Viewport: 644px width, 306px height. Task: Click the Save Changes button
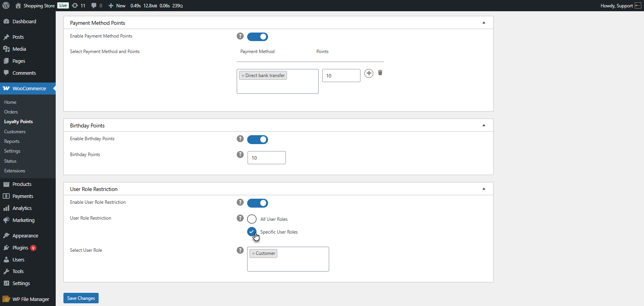(x=81, y=298)
